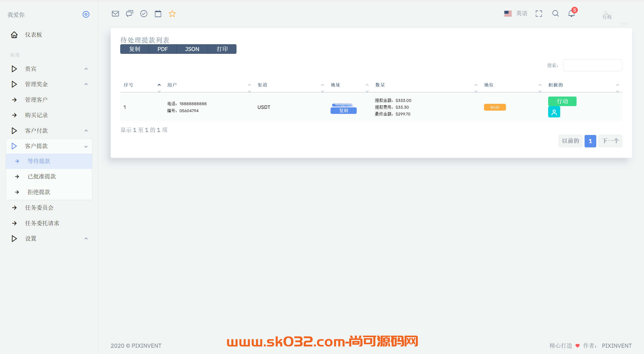This screenshot has height=354, width=644.
Task: Click the triangle icon beside 管理奖金
Action: click(x=14, y=84)
